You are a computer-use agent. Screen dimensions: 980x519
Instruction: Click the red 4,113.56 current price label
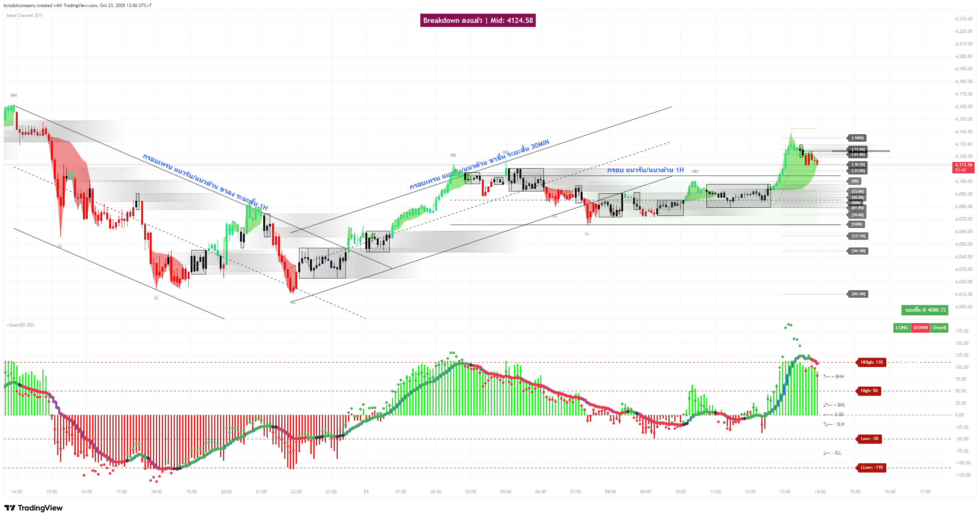tap(963, 167)
